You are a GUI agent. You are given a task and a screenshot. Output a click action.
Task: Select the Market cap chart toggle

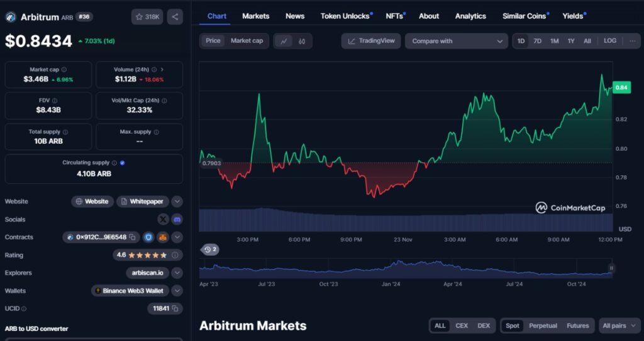point(247,41)
